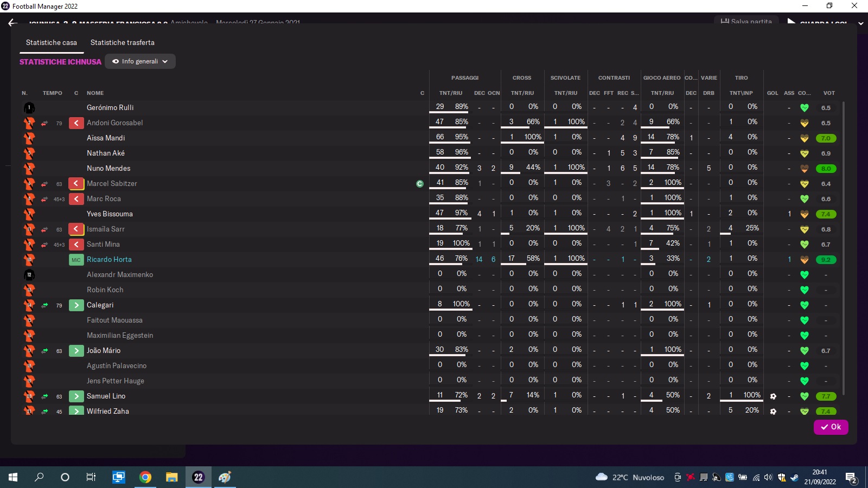Click the substitution swap icon beside Andoni Gorosabel
868x488 pixels.
click(x=44, y=123)
